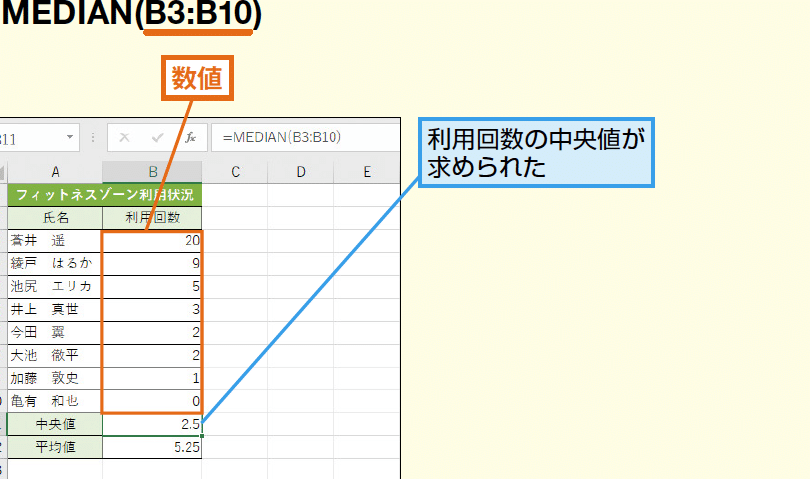Click the フィットネスゾーン利用状況 title cell
810x479 pixels.
pos(104,195)
